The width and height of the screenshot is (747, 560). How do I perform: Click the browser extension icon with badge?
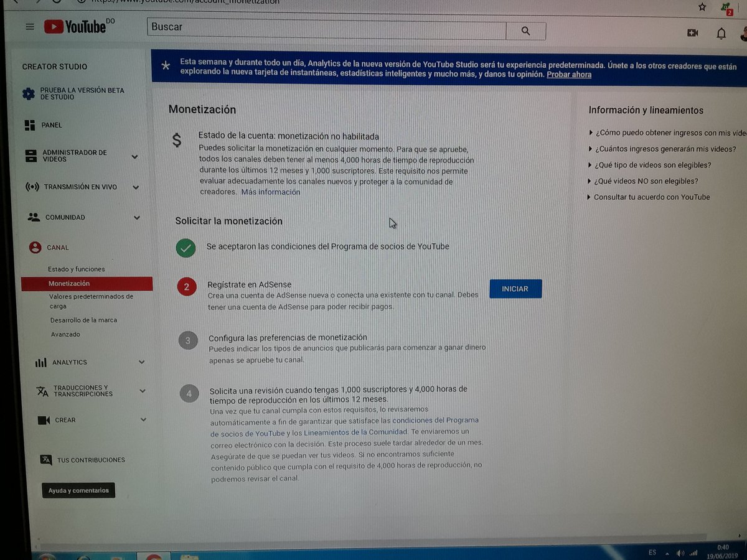pyautogui.click(x=725, y=8)
